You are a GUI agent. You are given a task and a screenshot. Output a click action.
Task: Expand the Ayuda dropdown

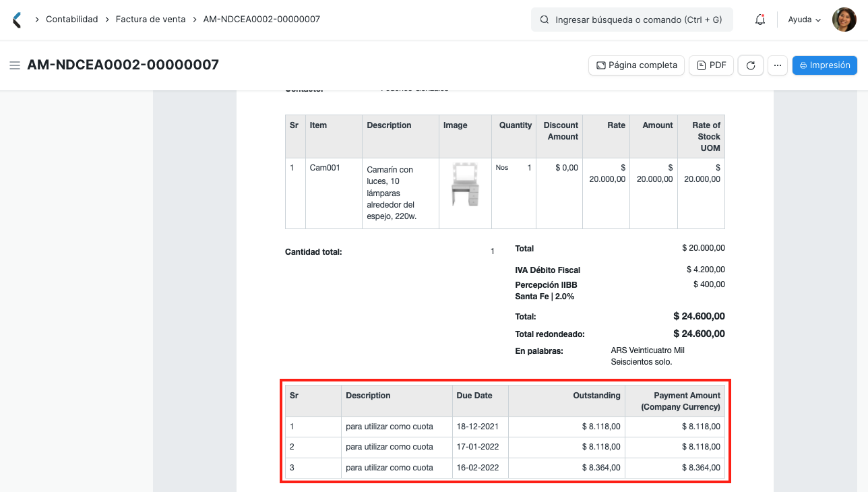[x=805, y=20]
